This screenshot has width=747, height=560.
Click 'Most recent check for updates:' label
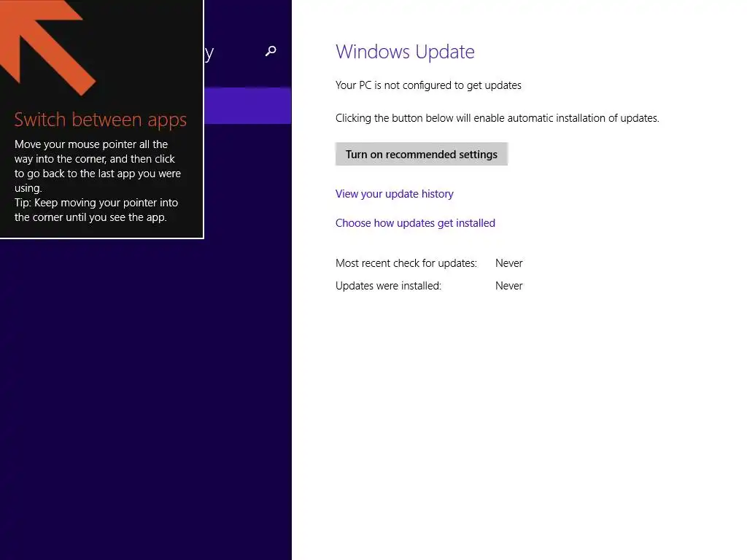(406, 263)
